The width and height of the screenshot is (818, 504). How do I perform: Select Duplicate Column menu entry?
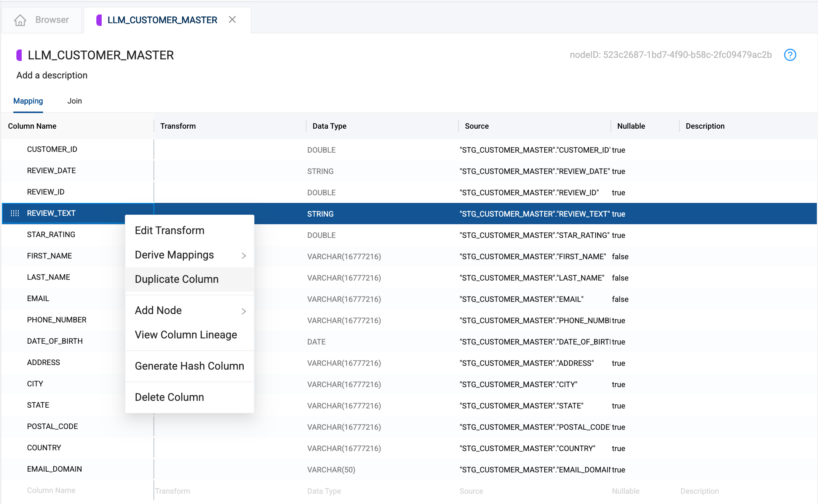pos(177,279)
